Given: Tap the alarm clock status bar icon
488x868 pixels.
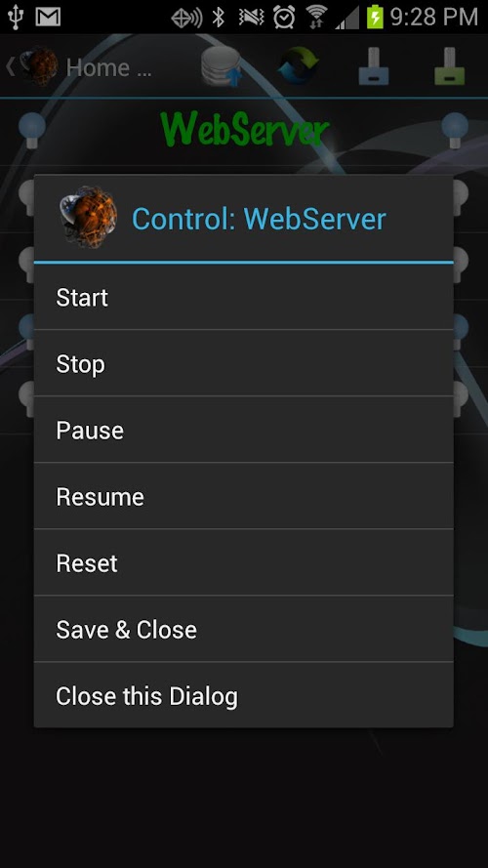Looking at the screenshot, I should click(x=284, y=18).
